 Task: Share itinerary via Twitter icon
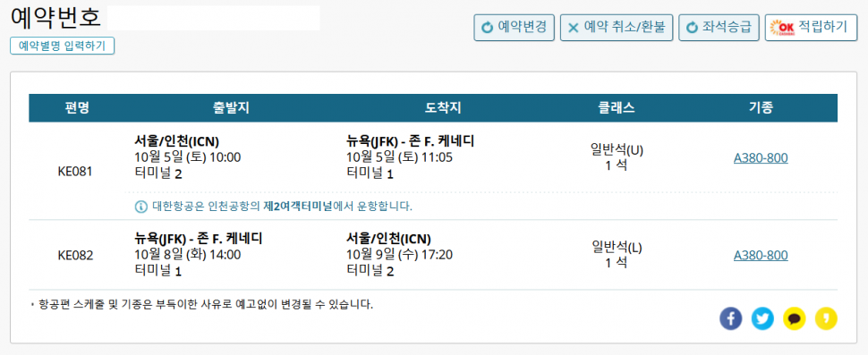pos(762,318)
